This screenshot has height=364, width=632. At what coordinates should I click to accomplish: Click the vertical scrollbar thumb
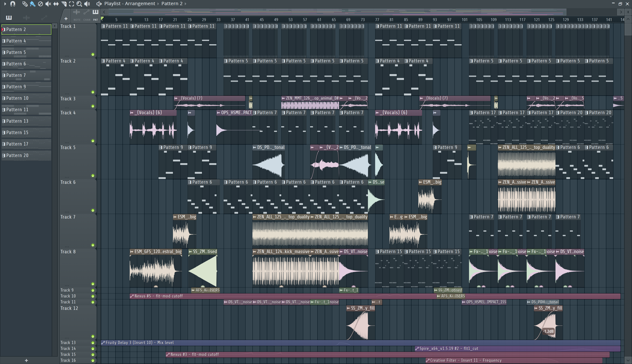pyautogui.click(x=628, y=30)
